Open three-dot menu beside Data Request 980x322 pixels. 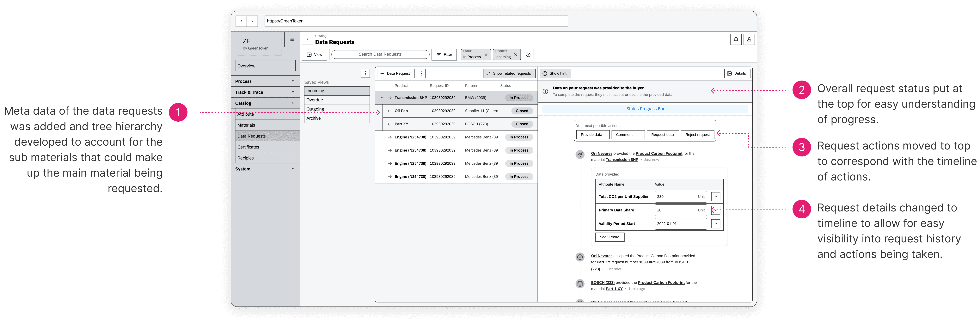421,73
